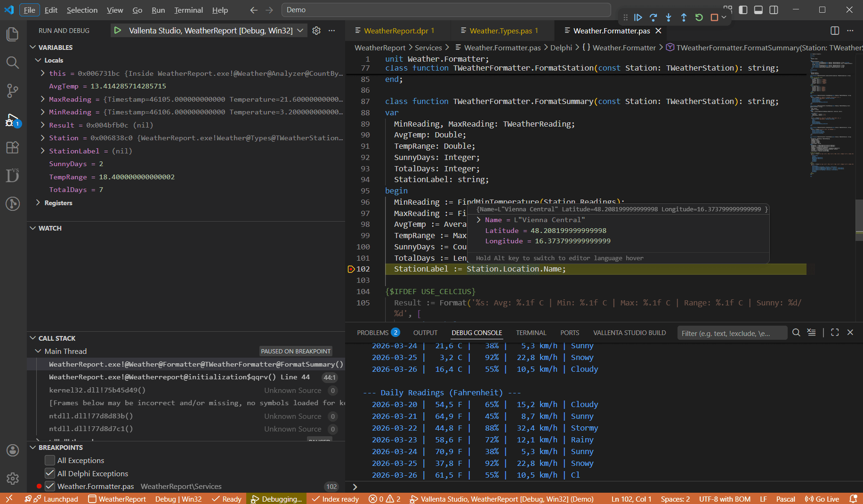Open the Selection menu
863x504 pixels.
pyautogui.click(x=82, y=10)
